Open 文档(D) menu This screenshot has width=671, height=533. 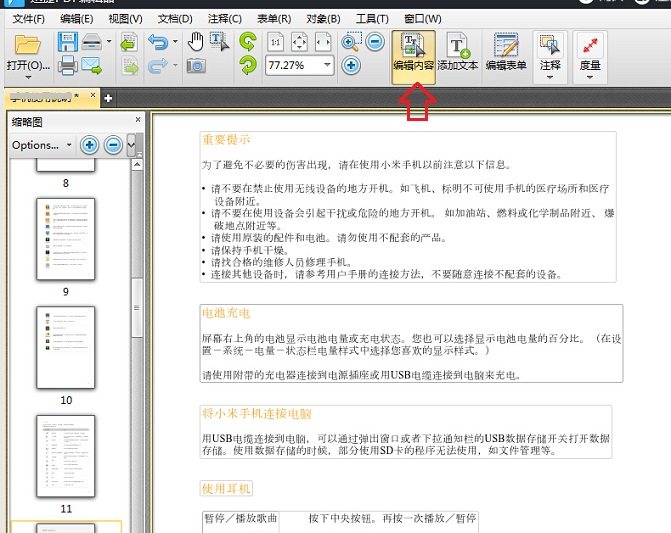pos(175,19)
